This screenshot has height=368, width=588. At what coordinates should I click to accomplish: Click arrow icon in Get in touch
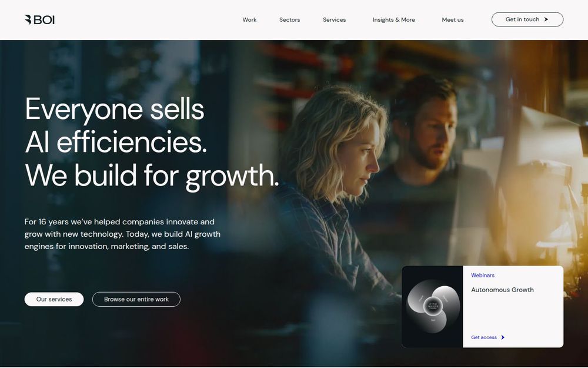tap(546, 19)
